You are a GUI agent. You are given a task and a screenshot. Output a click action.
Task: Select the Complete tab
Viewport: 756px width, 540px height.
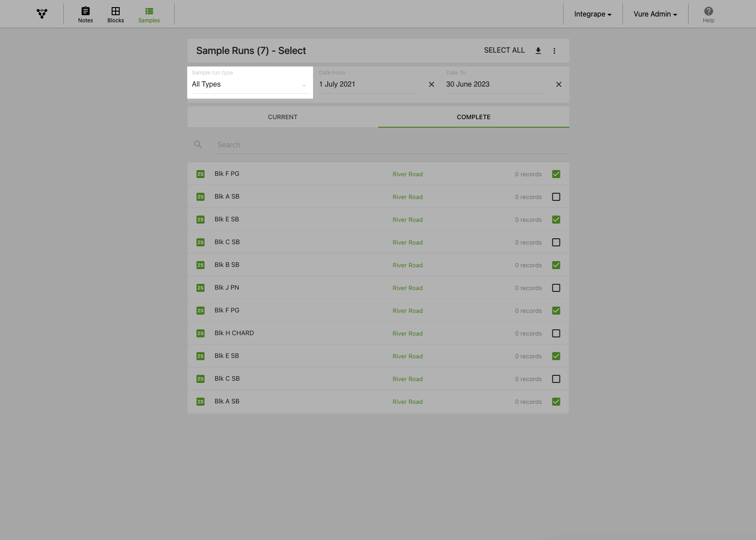[473, 117]
